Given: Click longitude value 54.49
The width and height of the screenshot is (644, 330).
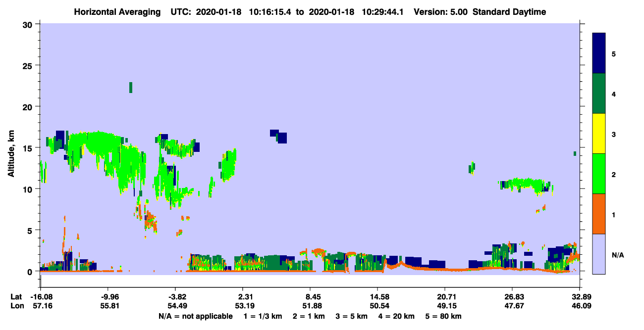Looking at the screenshot, I should [177, 306].
